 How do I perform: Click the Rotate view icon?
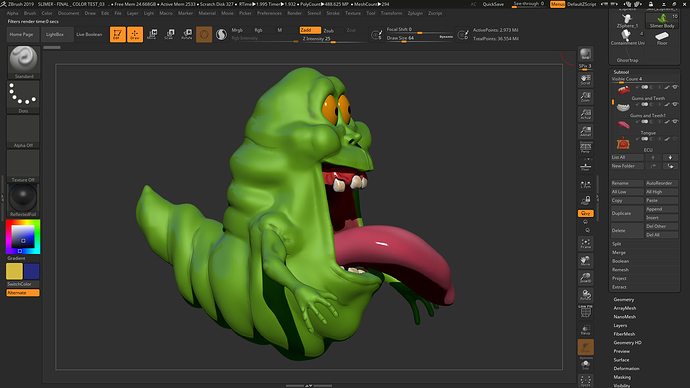click(x=585, y=295)
